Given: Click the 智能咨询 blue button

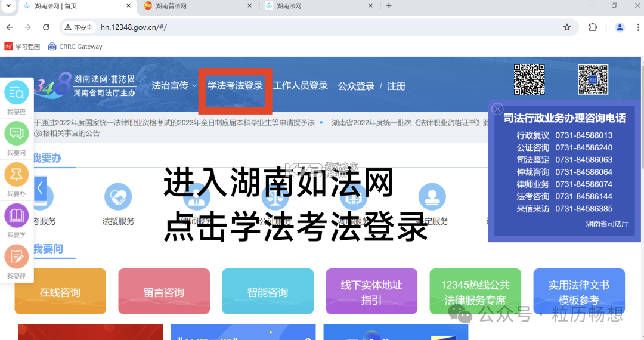Looking at the screenshot, I should pyautogui.click(x=268, y=292).
